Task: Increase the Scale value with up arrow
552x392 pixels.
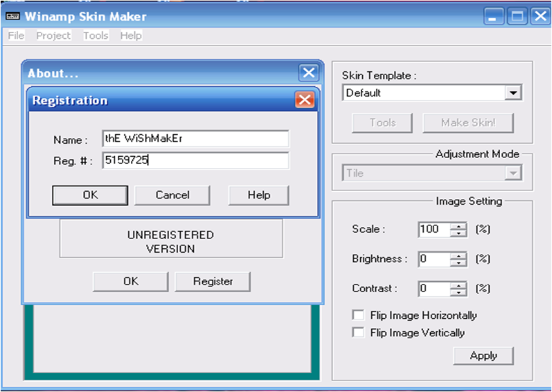Action: [x=459, y=225]
